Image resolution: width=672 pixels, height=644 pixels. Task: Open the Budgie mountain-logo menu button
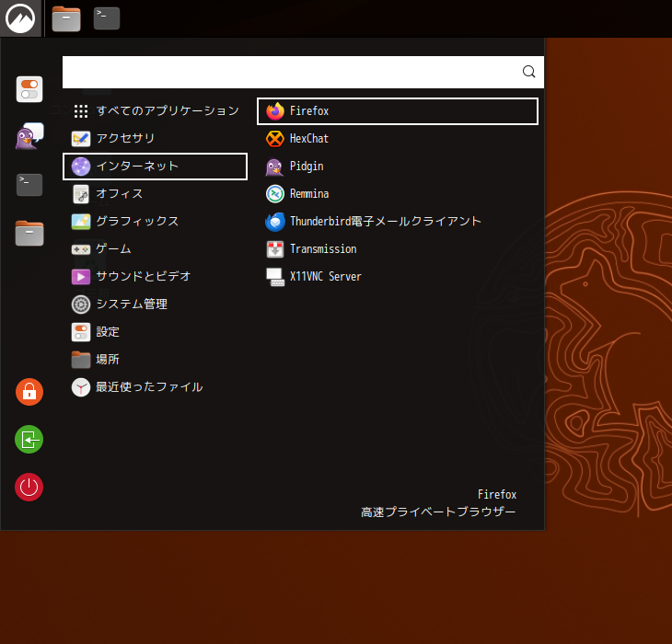coord(20,18)
